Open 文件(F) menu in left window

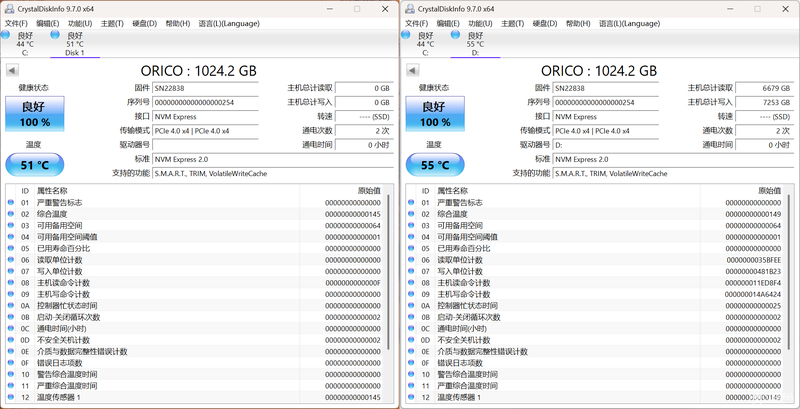pyautogui.click(x=16, y=23)
